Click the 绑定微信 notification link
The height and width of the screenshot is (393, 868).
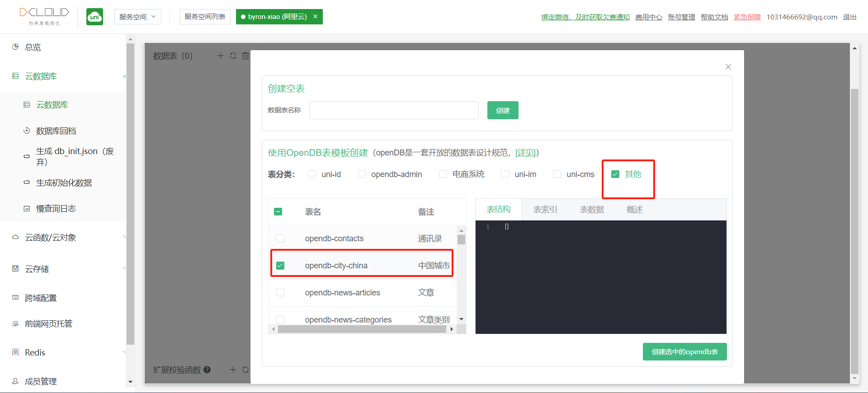(x=585, y=17)
